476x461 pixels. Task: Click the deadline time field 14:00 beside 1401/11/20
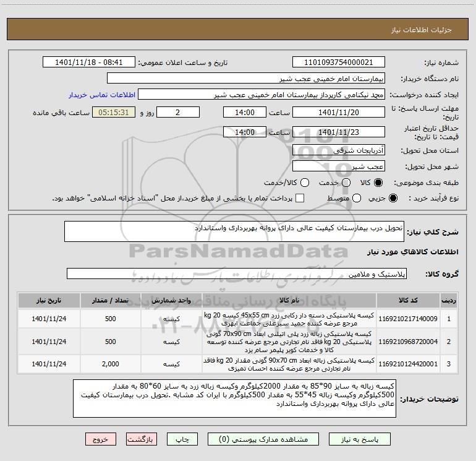click(x=245, y=112)
